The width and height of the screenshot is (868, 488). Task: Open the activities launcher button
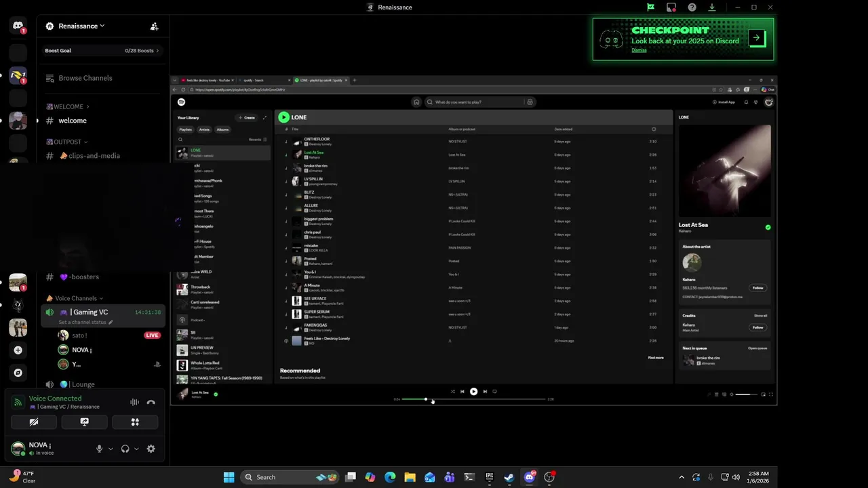pos(135,422)
